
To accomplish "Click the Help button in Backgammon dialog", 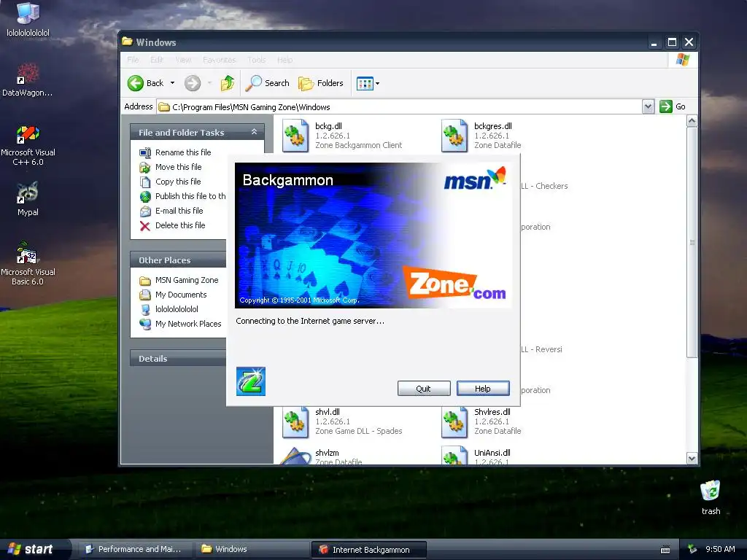I will (483, 389).
